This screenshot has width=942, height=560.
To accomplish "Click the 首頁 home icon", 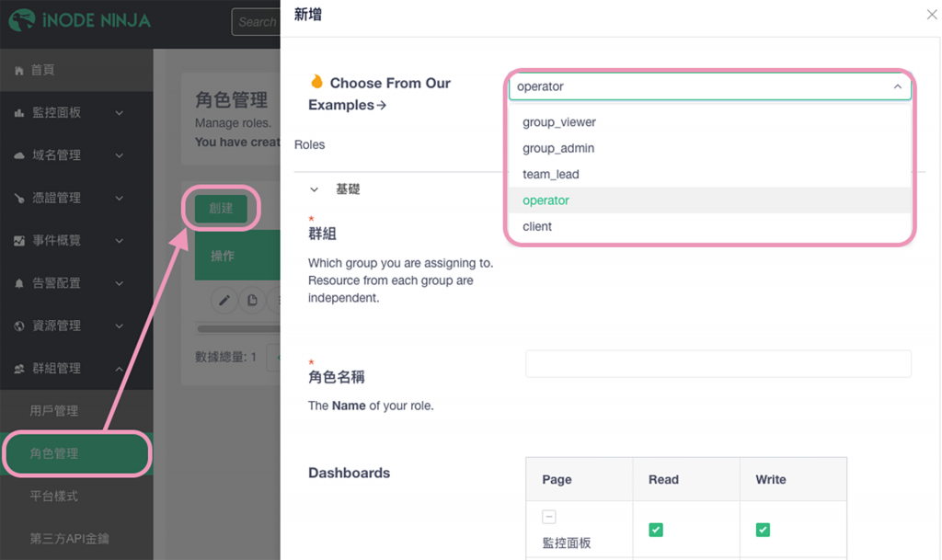I will (x=19, y=70).
